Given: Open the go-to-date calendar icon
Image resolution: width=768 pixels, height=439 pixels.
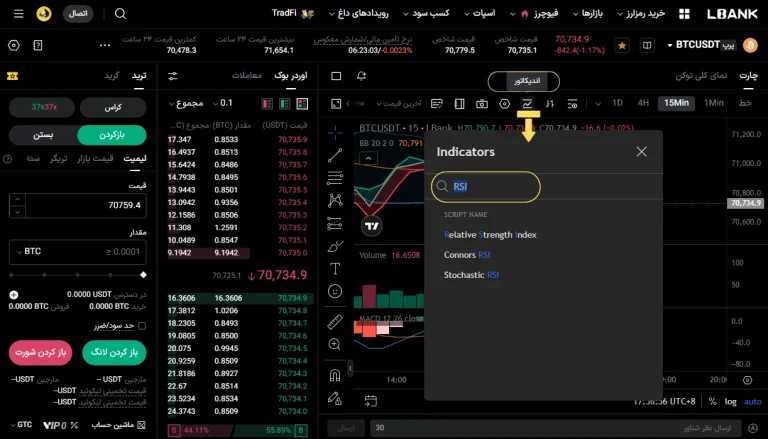Looking at the screenshot, I should tap(371, 401).
